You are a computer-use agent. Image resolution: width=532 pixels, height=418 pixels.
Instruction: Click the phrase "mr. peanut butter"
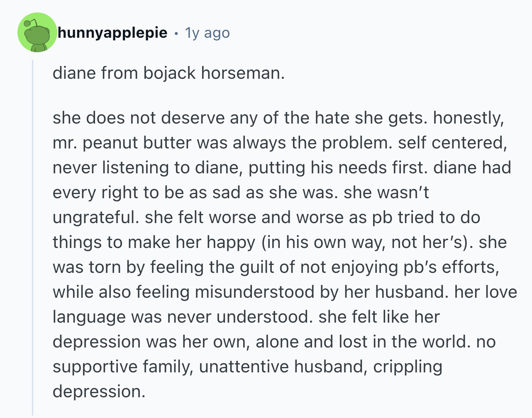[x=123, y=143]
